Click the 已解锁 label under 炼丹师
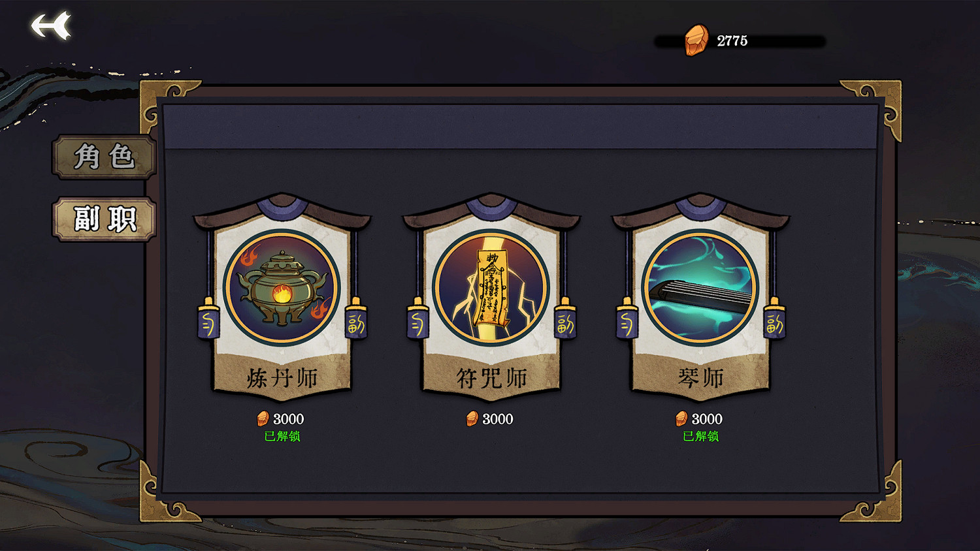 point(282,436)
